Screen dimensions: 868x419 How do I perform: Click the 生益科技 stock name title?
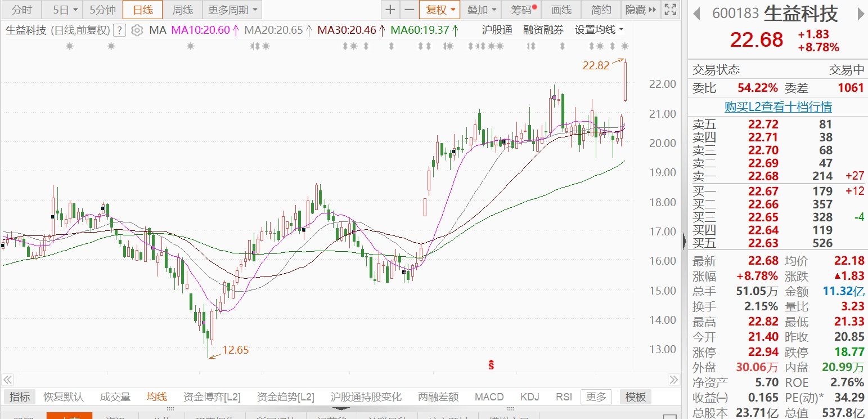[x=801, y=14]
